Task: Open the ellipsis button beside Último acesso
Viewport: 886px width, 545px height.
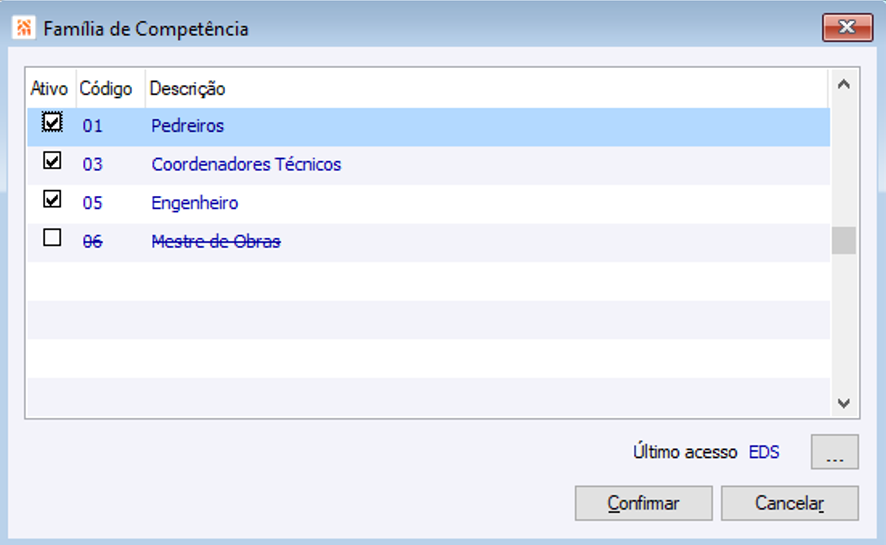Action: (835, 452)
